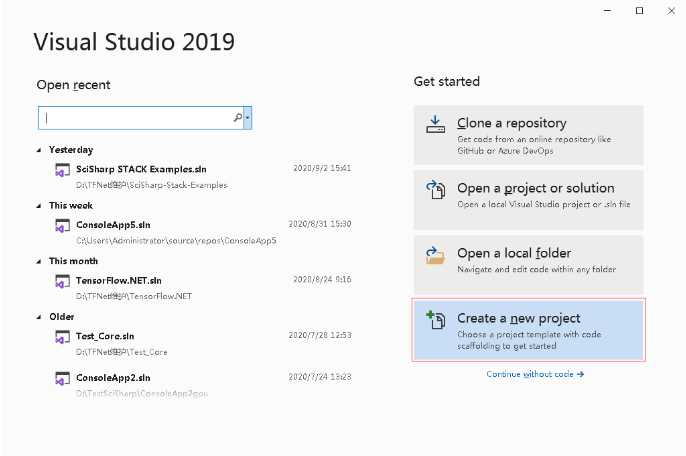Click the ConsoleApp2.sln solution icon
This screenshot has width=686, height=456.
click(62, 379)
